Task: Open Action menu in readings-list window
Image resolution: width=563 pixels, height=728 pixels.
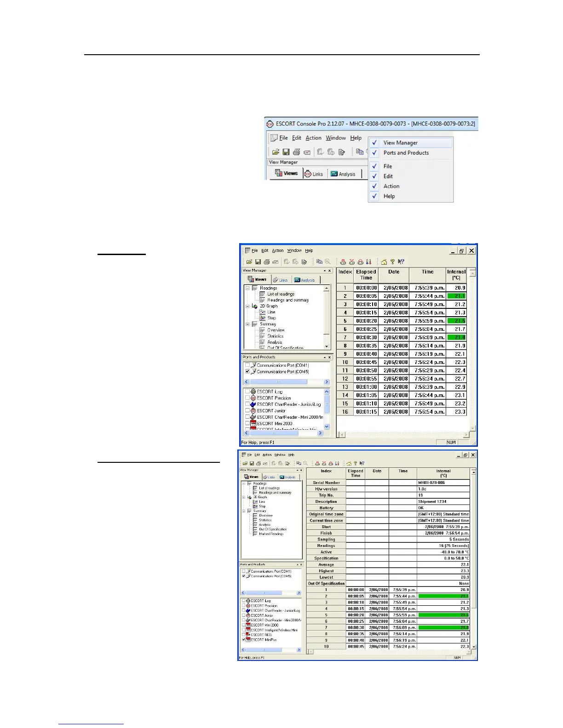Action: (x=278, y=251)
